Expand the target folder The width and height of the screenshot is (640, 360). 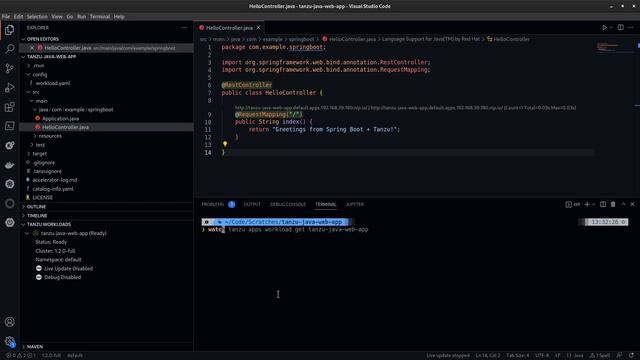pyautogui.click(x=29, y=153)
